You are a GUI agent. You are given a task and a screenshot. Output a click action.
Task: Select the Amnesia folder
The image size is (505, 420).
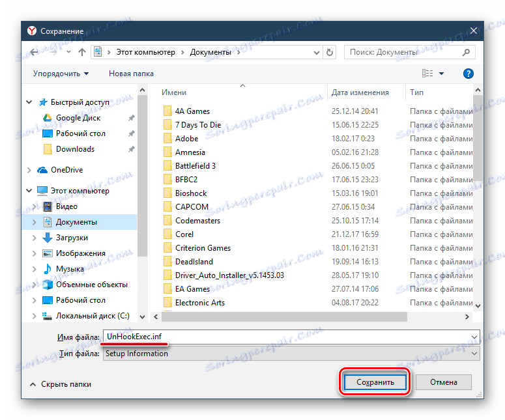190,152
